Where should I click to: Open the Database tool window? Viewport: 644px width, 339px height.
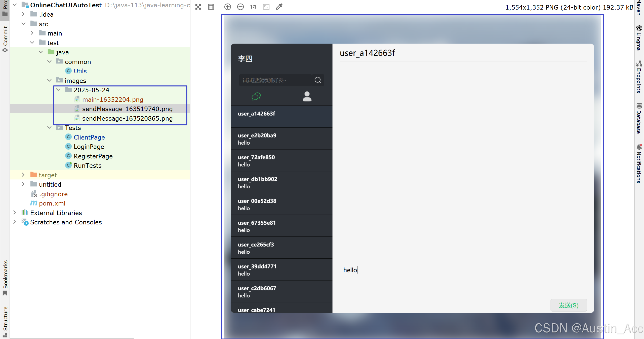(x=639, y=118)
